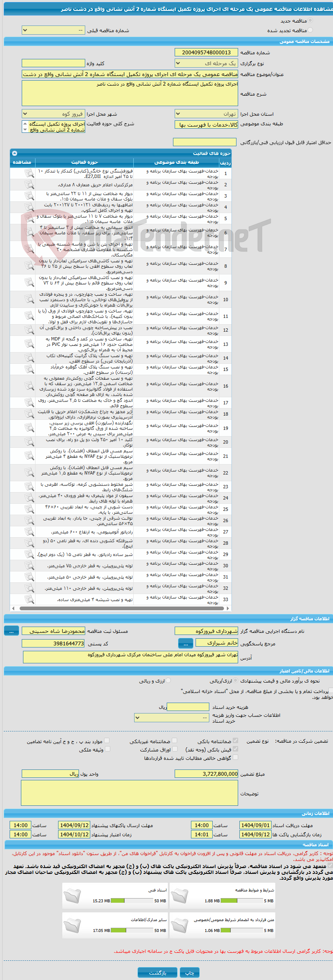Open the view icon for activity row 16
This screenshot has width=333, height=980.
[29, 386]
